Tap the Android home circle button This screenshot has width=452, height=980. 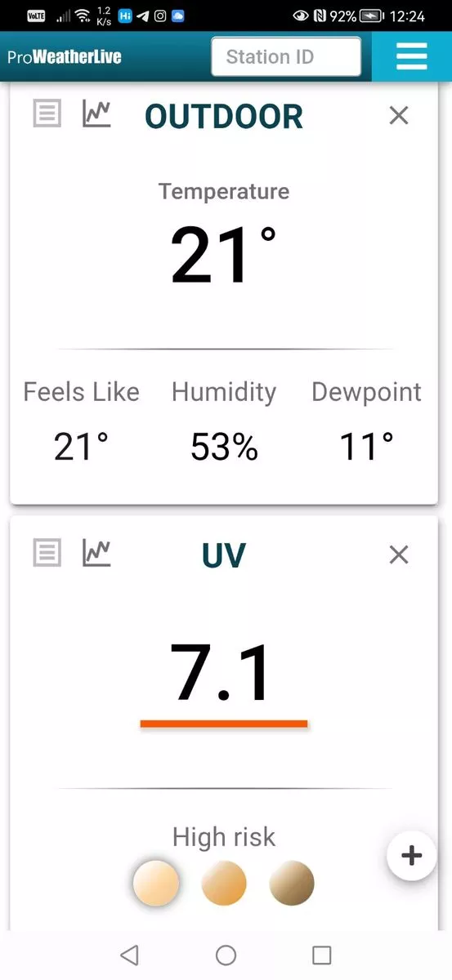(226, 955)
